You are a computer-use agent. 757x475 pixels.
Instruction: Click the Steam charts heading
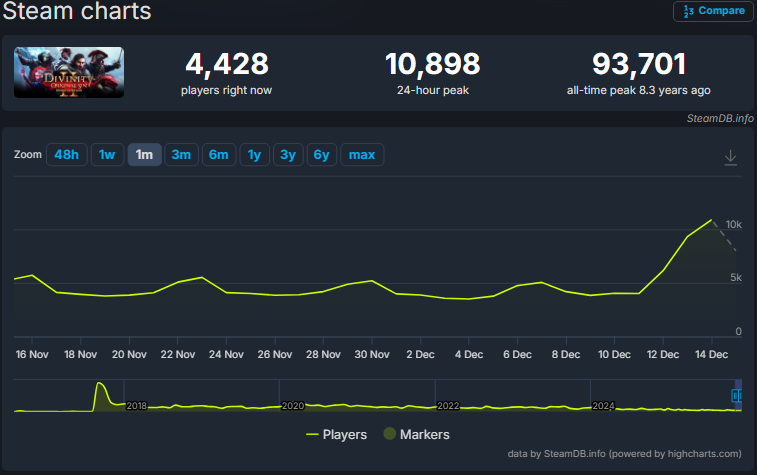click(x=77, y=11)
